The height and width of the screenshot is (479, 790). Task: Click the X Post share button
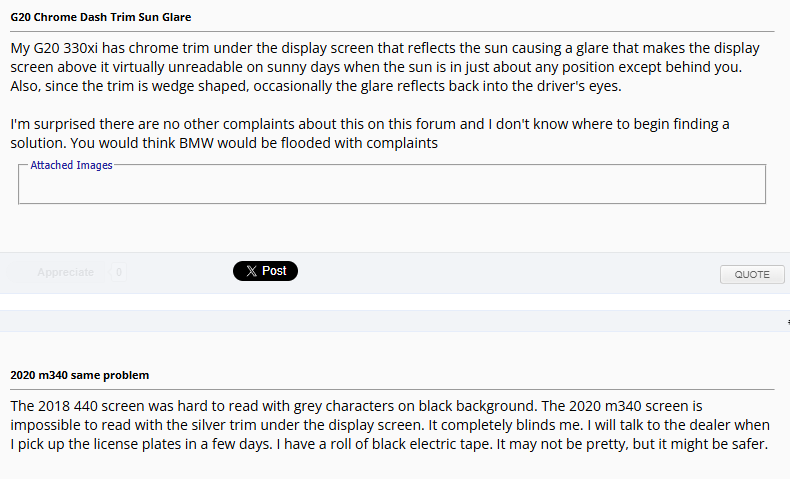coord(265,271)
